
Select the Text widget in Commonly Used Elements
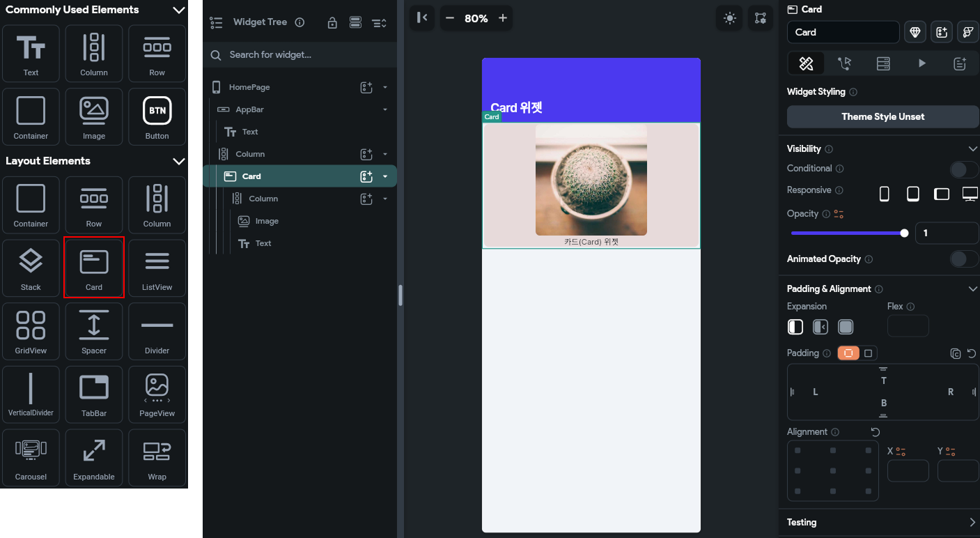(31, 54)
